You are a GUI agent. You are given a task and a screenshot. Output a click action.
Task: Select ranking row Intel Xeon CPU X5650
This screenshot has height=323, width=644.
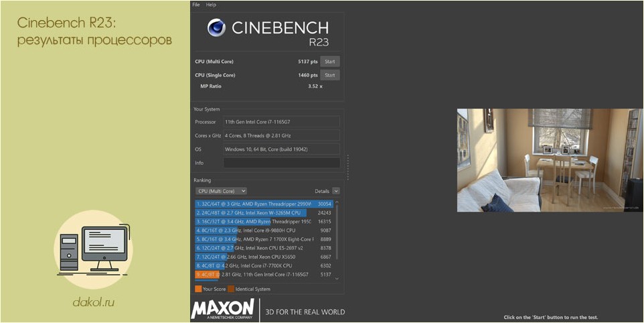(264, 257)
